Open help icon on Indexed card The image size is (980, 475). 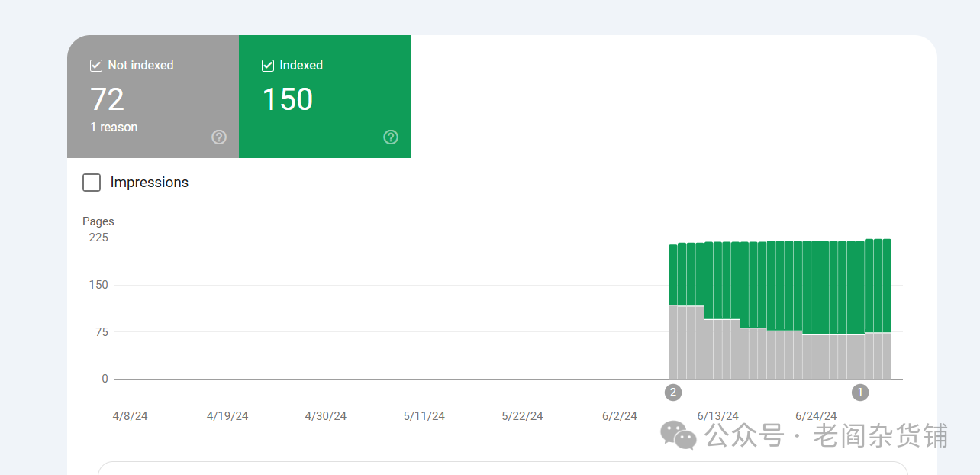391,137
